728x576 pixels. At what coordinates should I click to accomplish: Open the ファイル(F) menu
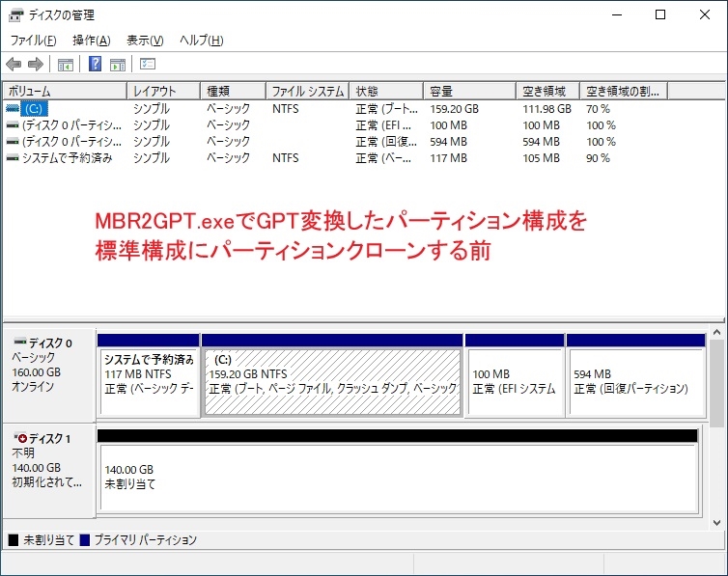[x=33, y=41]
